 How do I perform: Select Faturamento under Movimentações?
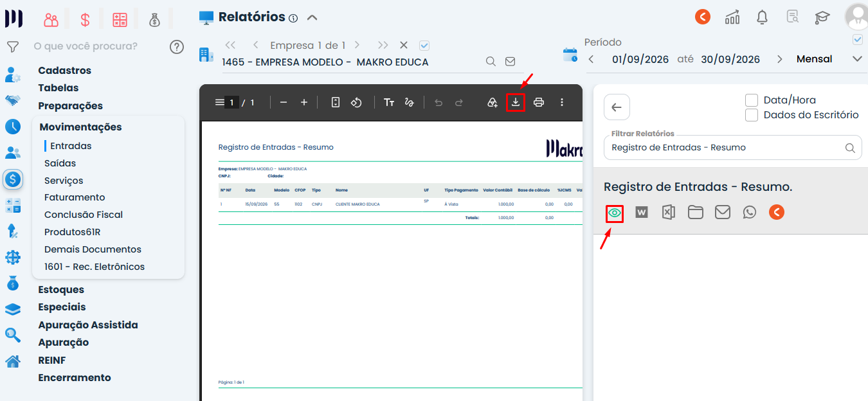click(x=75, y=197)
